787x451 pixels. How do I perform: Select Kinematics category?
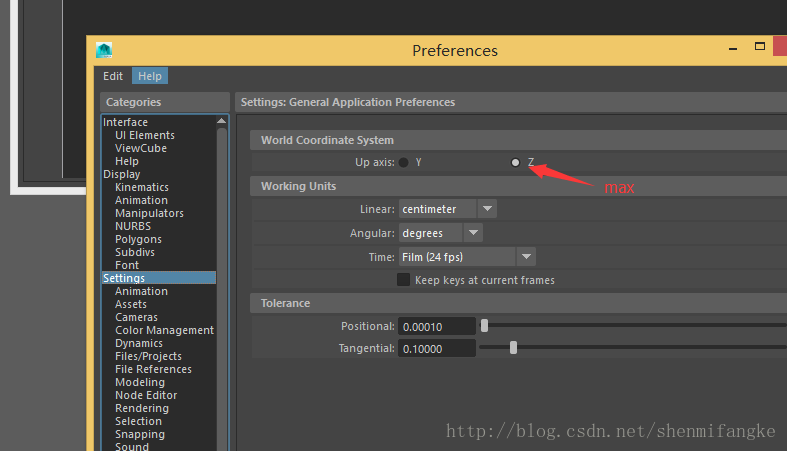tap(142, 187)
